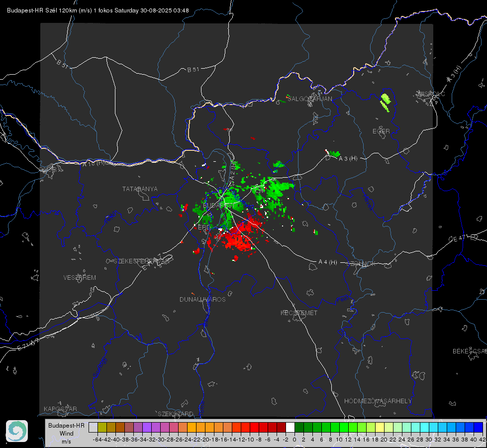This screenshot has height=448, width=487.
Task: Click the MISKOLC city label
Action: point(431,94)
